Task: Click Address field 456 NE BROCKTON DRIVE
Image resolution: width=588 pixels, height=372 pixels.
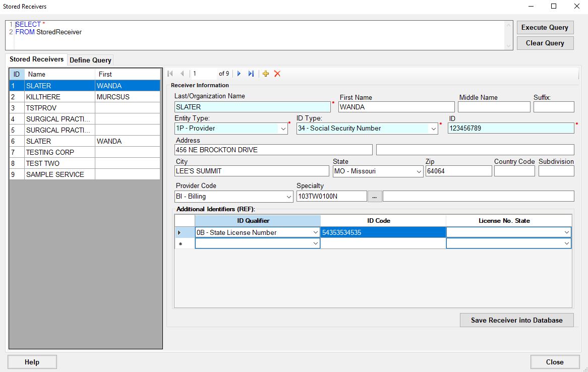Action: pos(273,150)
